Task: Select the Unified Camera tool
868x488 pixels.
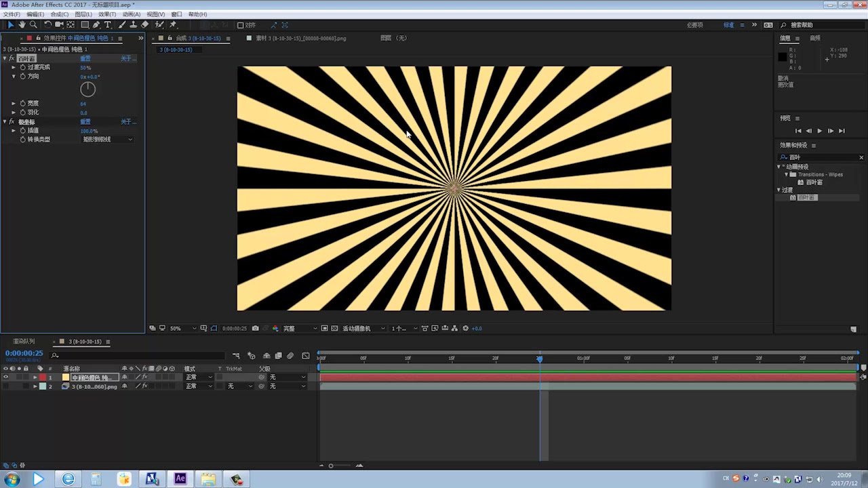Action: click(x=59, y=24)
